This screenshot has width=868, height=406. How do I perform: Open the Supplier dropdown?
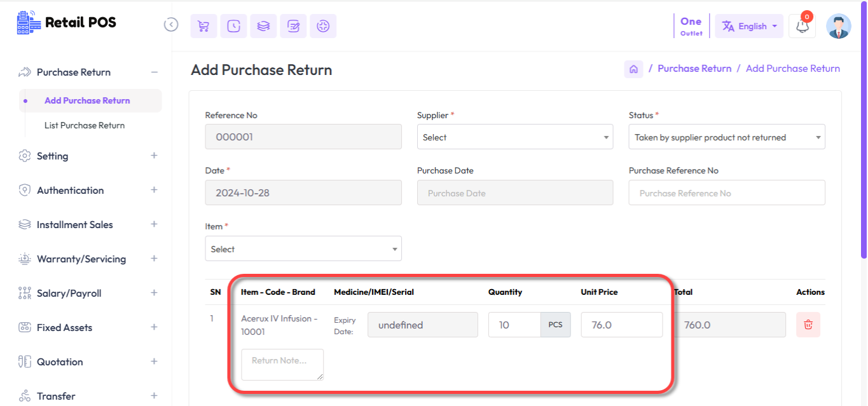click(514, 137)
